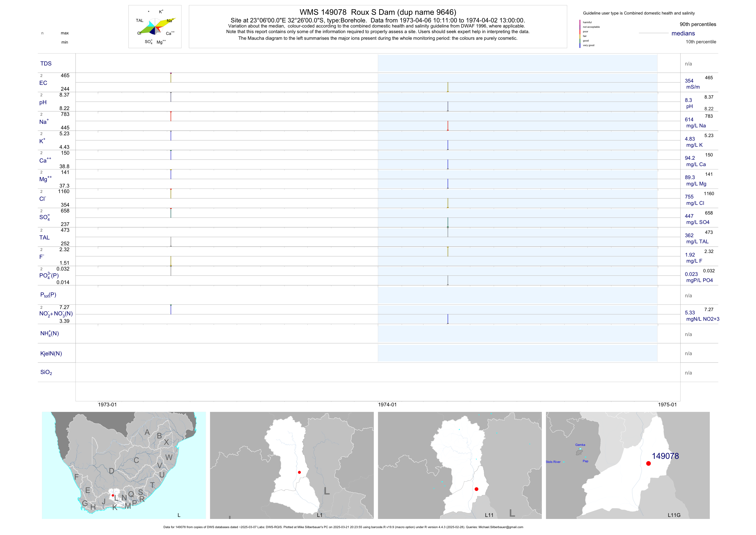Click the pH median value 8.3

click(x=688, y=100)
